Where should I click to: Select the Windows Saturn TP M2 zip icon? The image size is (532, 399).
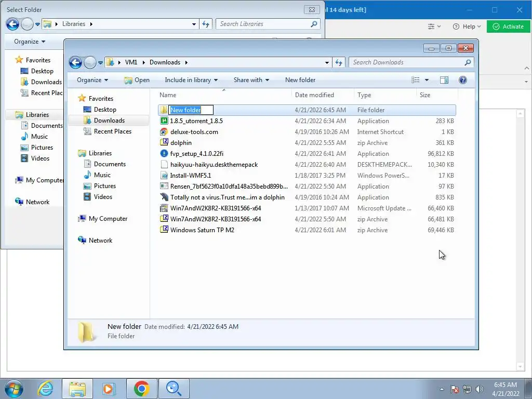pyautogui.click(x=164, y=230)
